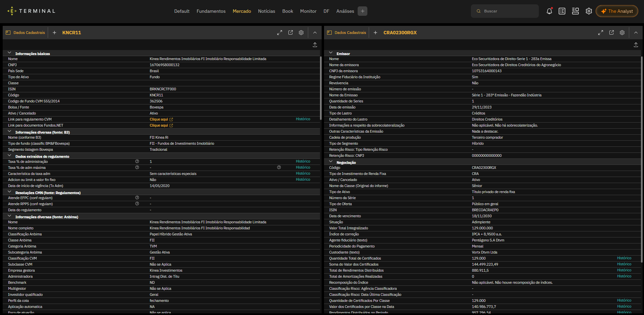
Task: Collapse Informações diversas (fonte: Anbima) section
Action: pyautogui.click(x=9, y=216)
